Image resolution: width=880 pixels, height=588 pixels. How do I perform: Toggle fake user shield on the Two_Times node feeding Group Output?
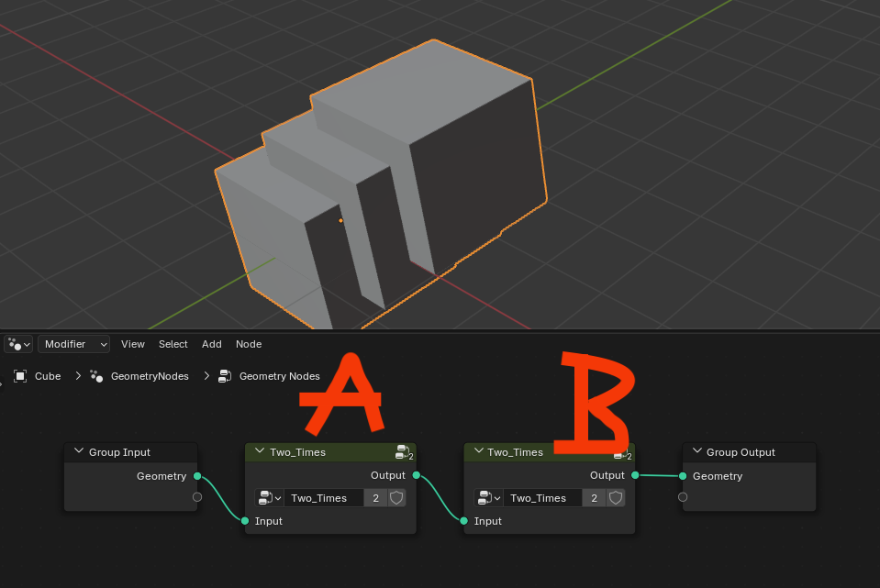pyautogui.click(x=615, y=498)
